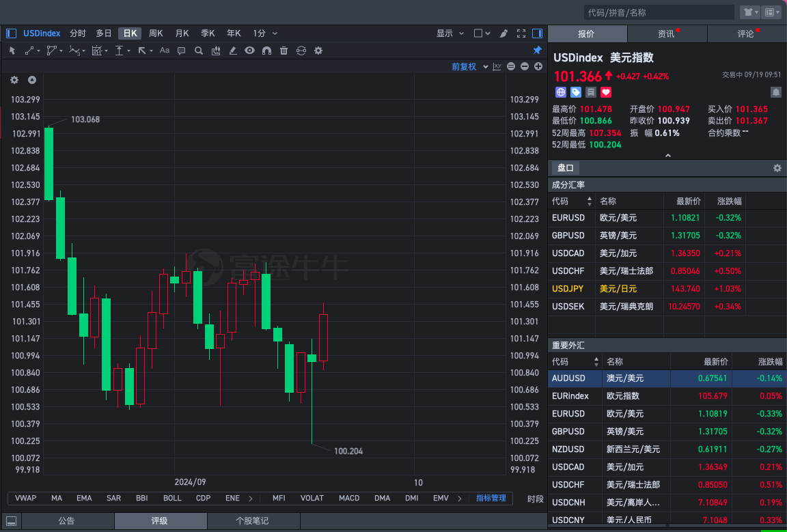The image size is (787, 532).
Task: Open 盘口 panel settings gear
Action: (x=777, y=168)
